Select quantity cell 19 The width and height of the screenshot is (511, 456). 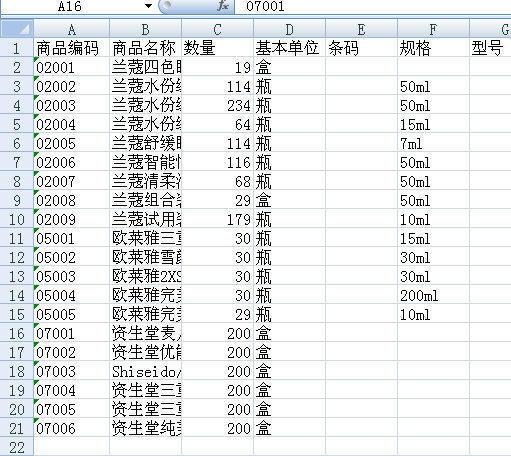coord(218,67)
